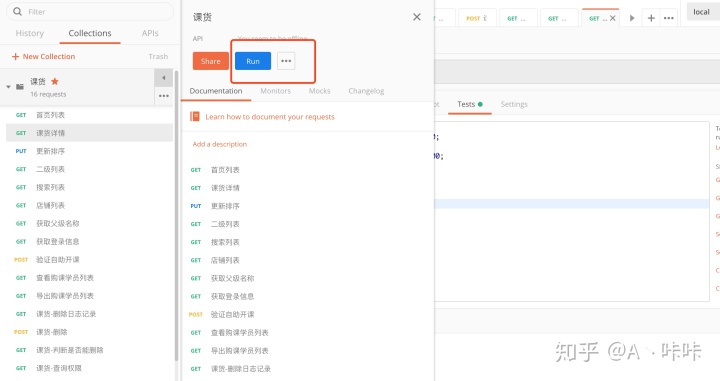The image size is (720, 381).
Task: Select 店铺列表 in the documentation request list
Action: pyautogui.click(x=225, y=260)
